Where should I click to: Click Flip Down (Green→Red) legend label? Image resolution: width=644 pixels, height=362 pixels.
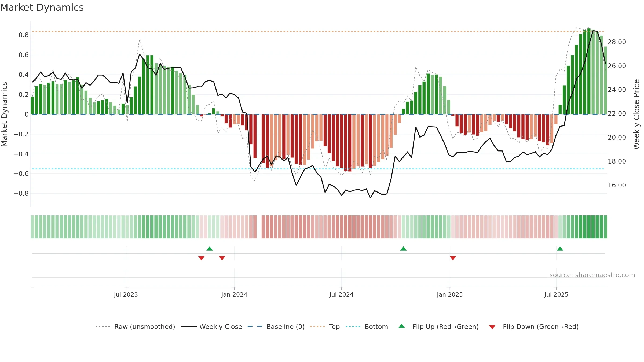coord(541,327)
